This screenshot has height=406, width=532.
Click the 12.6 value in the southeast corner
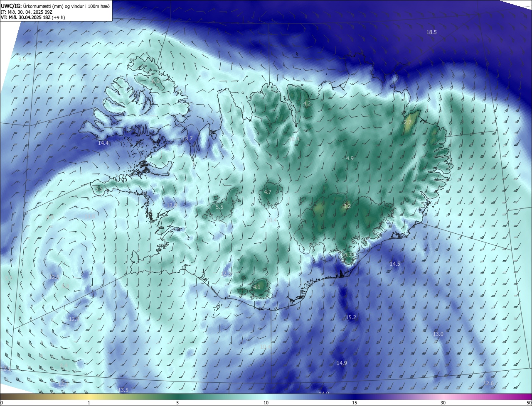pos(489,384)
